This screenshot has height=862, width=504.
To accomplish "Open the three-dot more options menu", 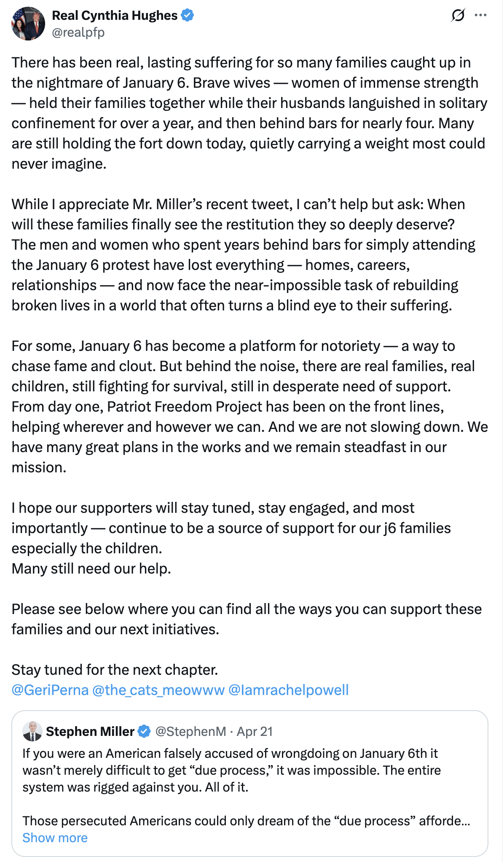I will (480, 16).
